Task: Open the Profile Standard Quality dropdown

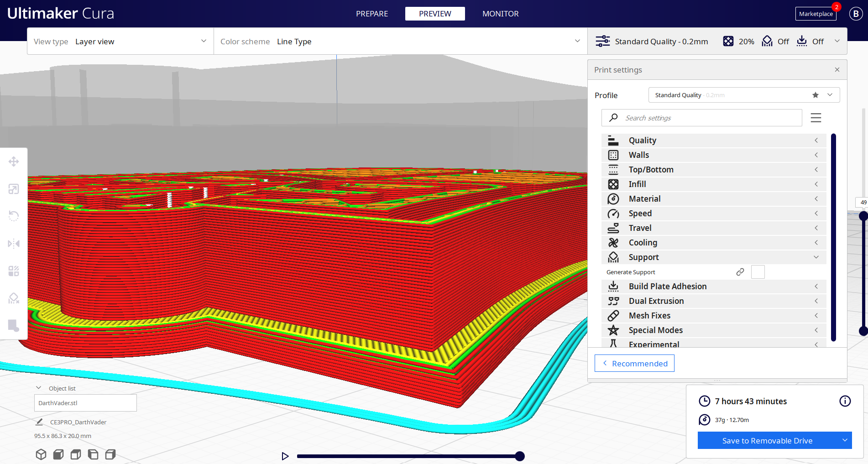Action: [x=744, y=95]
